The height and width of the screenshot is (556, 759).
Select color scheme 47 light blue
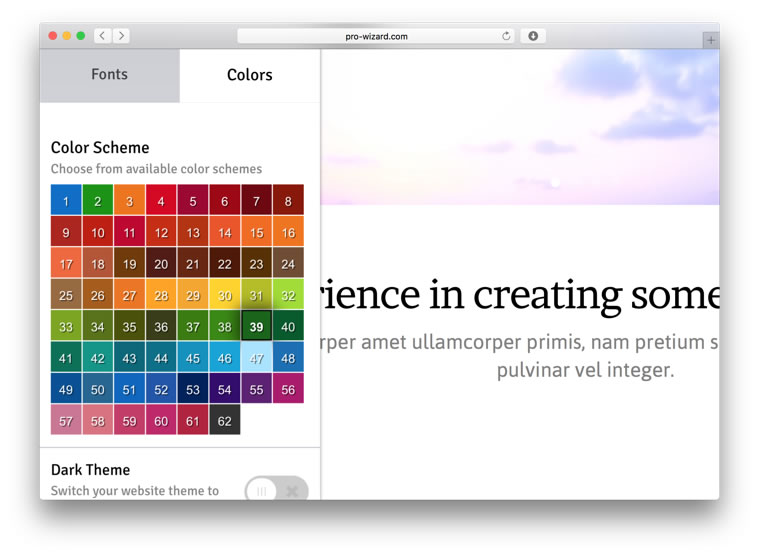[257, 357]
